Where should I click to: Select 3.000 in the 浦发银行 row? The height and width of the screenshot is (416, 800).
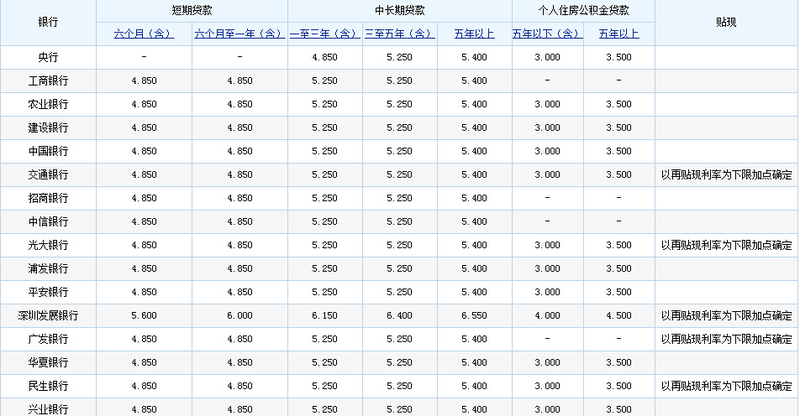point(547,268)
